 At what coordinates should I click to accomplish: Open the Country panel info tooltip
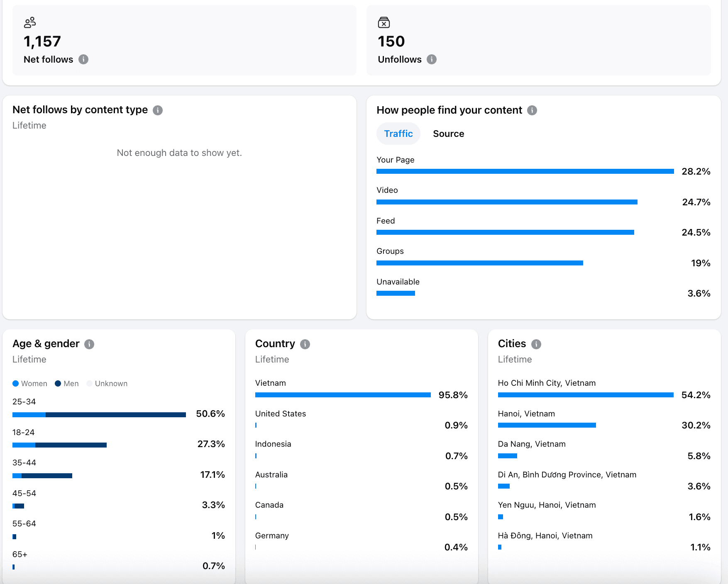(305, 344)
